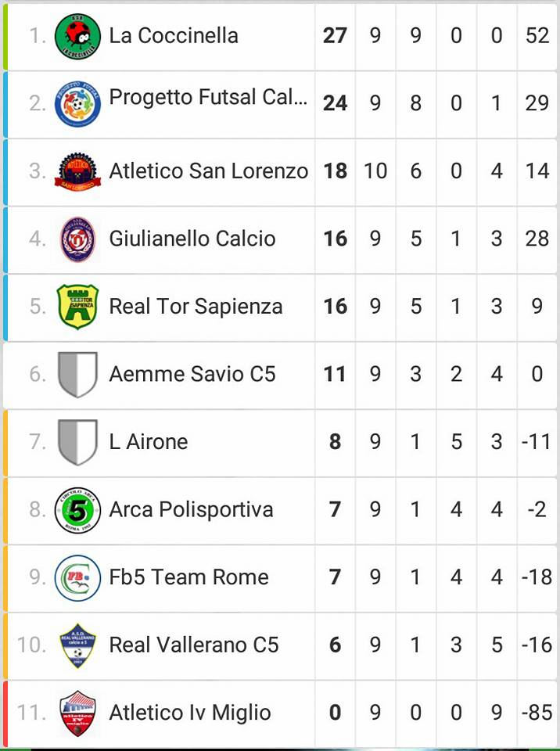This screenshot has height=751, width=560.
Task: Click Real Tor Sapienza yellow-green badge
Action: (77, 307)
